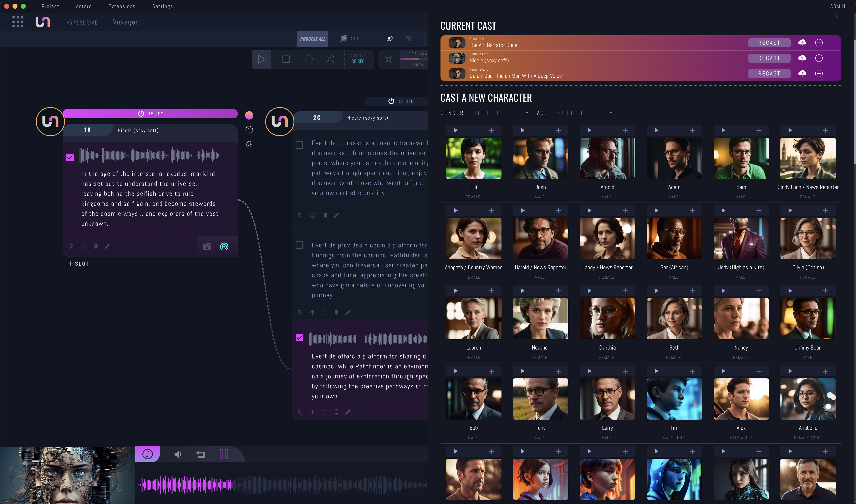Open the Actors menu
Viewport: 856px width, 504px height.
coord(84,6)
